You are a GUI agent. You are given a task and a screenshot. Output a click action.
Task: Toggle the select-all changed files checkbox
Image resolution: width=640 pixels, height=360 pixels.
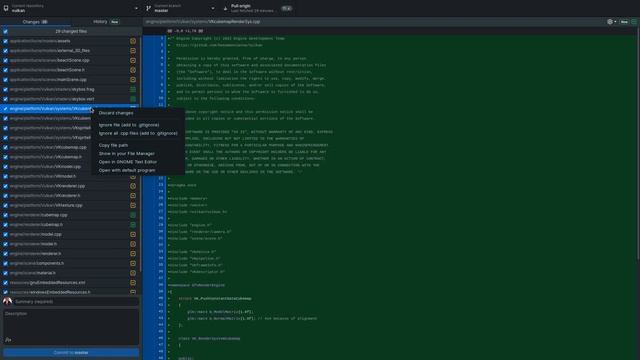[x=5, y=31]
